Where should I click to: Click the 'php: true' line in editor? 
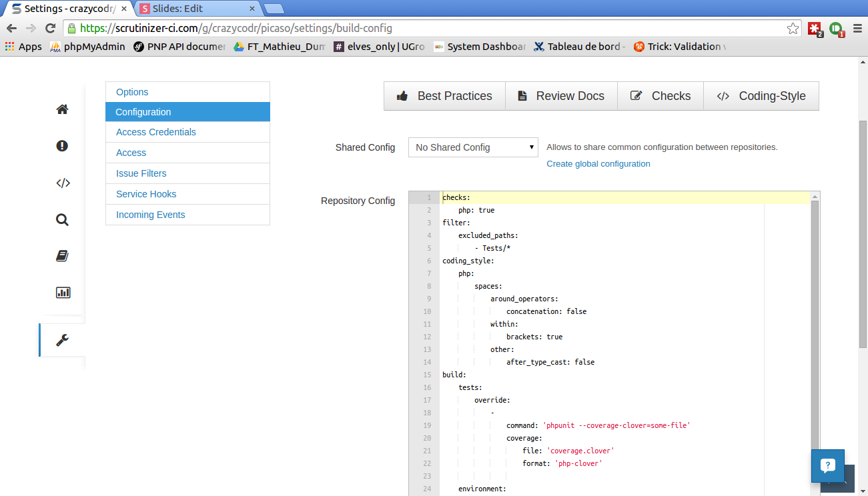pyautogui.click(x=476, y=210)
